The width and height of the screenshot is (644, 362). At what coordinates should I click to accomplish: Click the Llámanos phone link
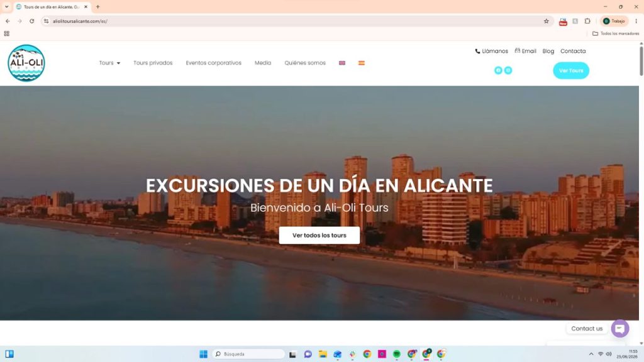tap(492, 52)
